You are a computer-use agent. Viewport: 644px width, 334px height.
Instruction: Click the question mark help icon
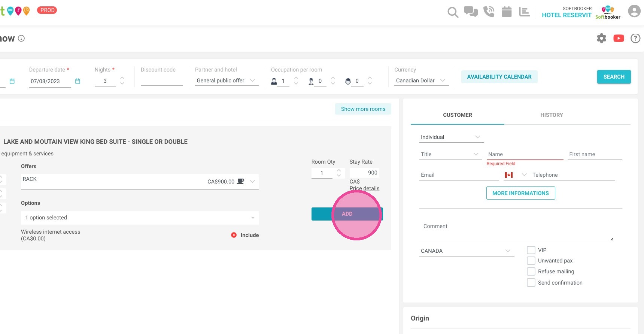coord(635,38)
